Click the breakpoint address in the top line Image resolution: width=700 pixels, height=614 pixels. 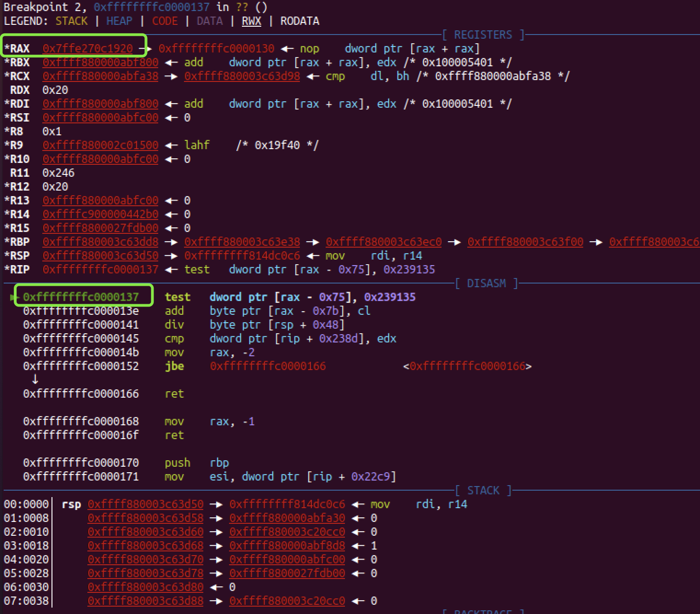151,7
